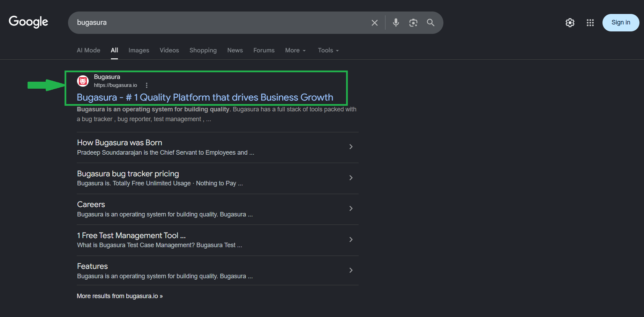The image size is (644, 317).
Task: Open chevron next to Careers sitelink
Action: 351,208
